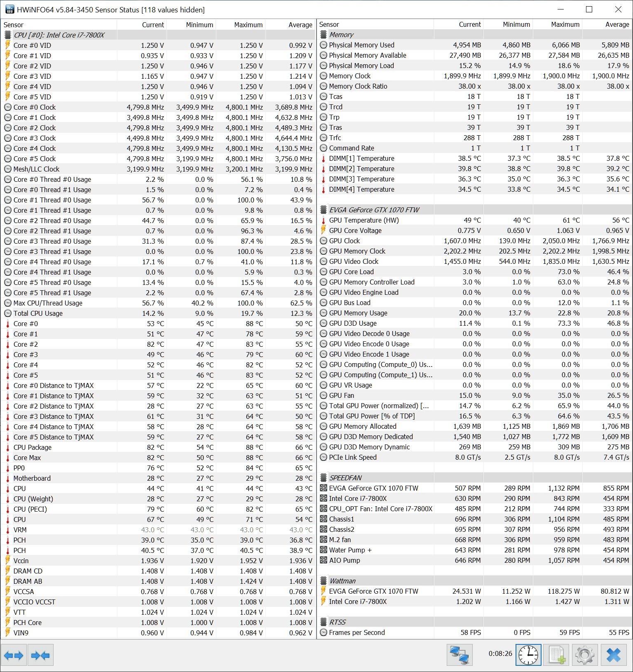Select the Wattman section header row
Image resolution: width=633 pixels, height=672 pixels.
[474, 581]
